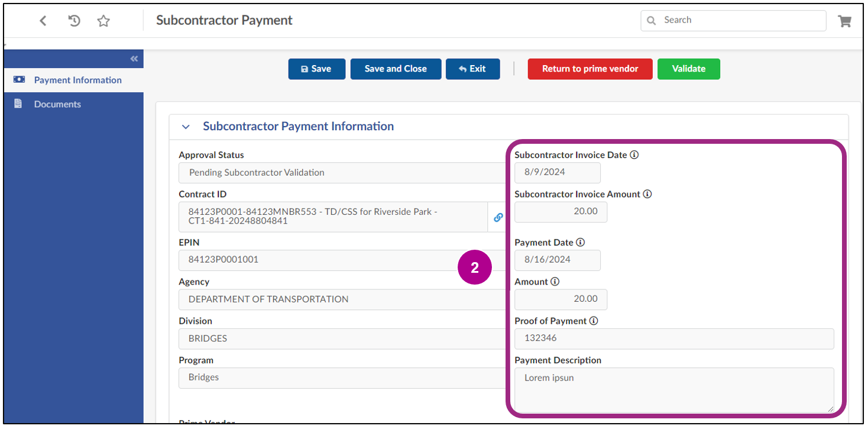Image resolution: width=868 pixels, height=429 pixels.
Task: Click the Amount info icon
Action: pos(554,281)
